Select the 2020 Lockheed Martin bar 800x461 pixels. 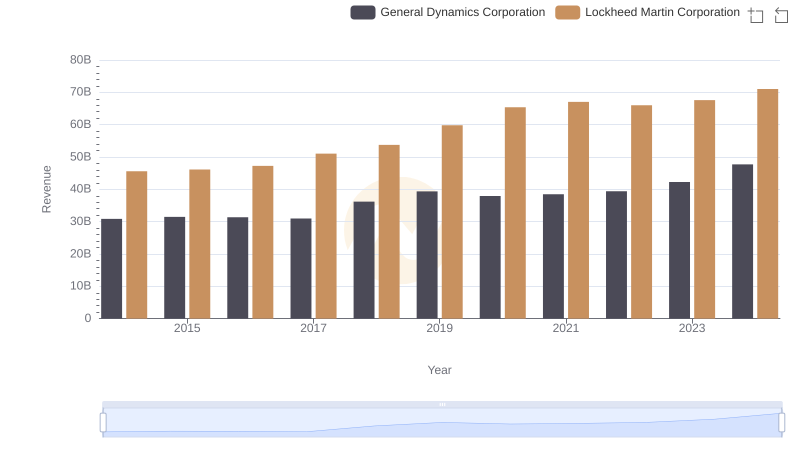tap(515, 213)
